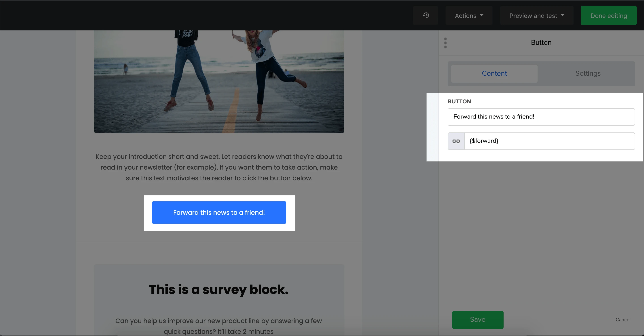The width and height of the screenshot is (644, 336).
Task: Click the {$forward} URL field
Action: coord(549,141)
